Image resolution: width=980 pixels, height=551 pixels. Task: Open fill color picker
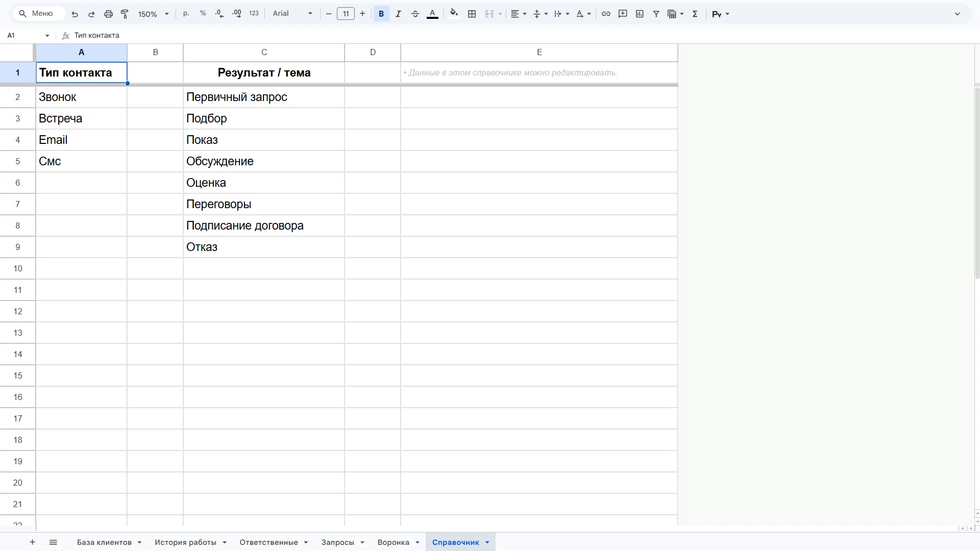click(454, 14)
